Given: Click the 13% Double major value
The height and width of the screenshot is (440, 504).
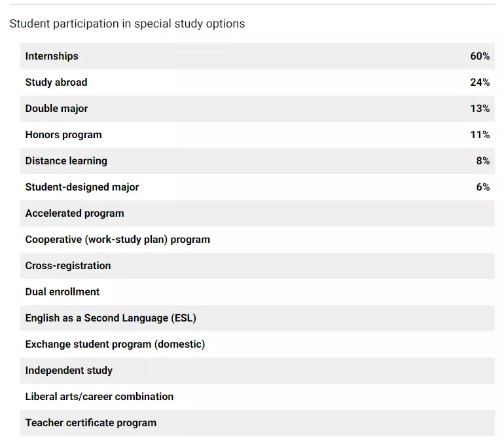Looking at the screenshot, I should 480,109.
